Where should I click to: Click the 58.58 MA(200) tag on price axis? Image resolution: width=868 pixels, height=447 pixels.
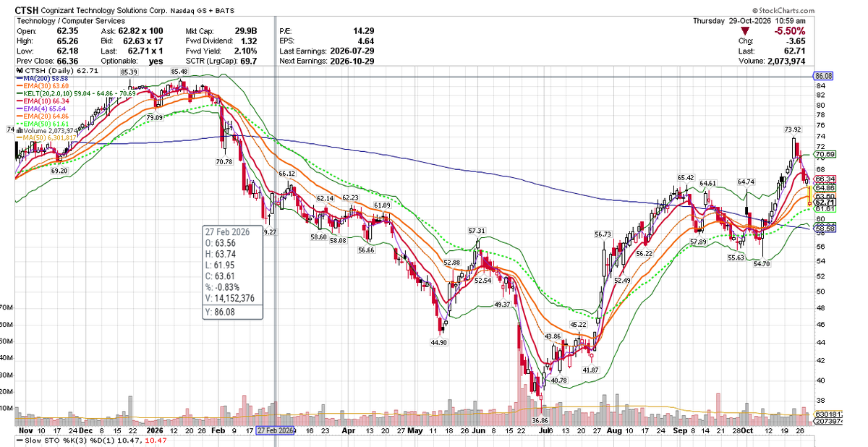[x=825, y=229]
